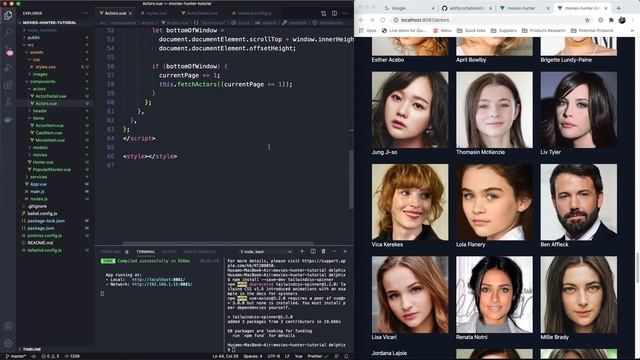Open the Accounts icon in activity bar
Viewport: 640px width, 360px height.
click(8, 327)
